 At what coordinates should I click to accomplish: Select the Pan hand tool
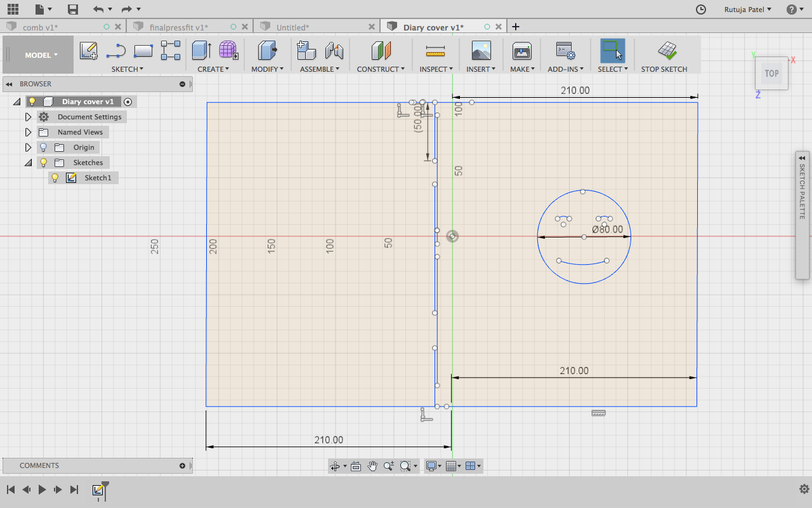click(x=372, y=466)
